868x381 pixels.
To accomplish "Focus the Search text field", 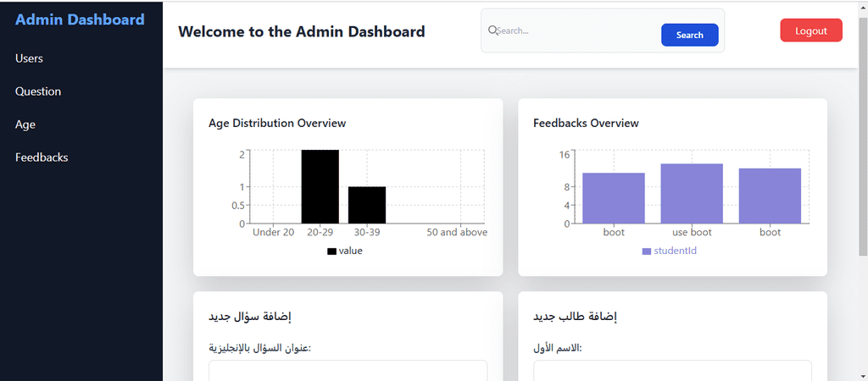I will (x=576, y=31).
